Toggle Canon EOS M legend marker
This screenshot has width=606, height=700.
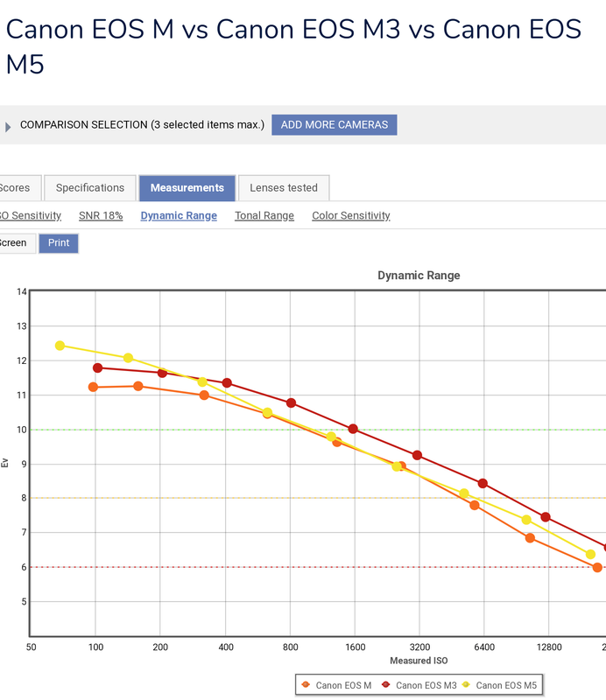click(306, 685)
